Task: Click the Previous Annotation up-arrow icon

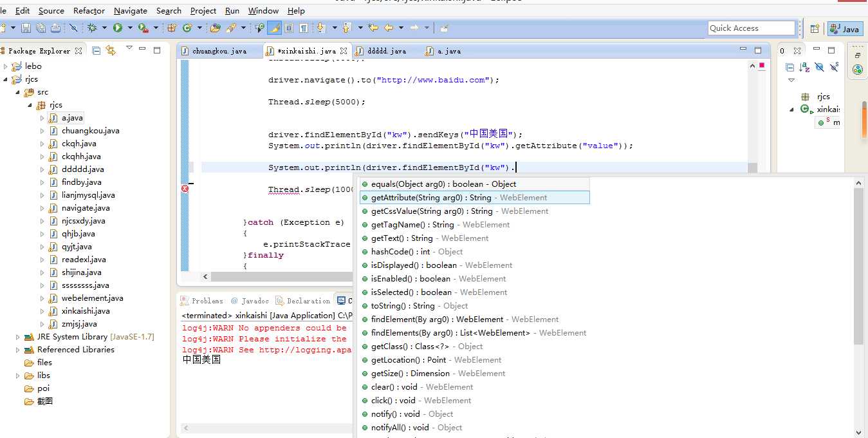Action: (346, 28)
